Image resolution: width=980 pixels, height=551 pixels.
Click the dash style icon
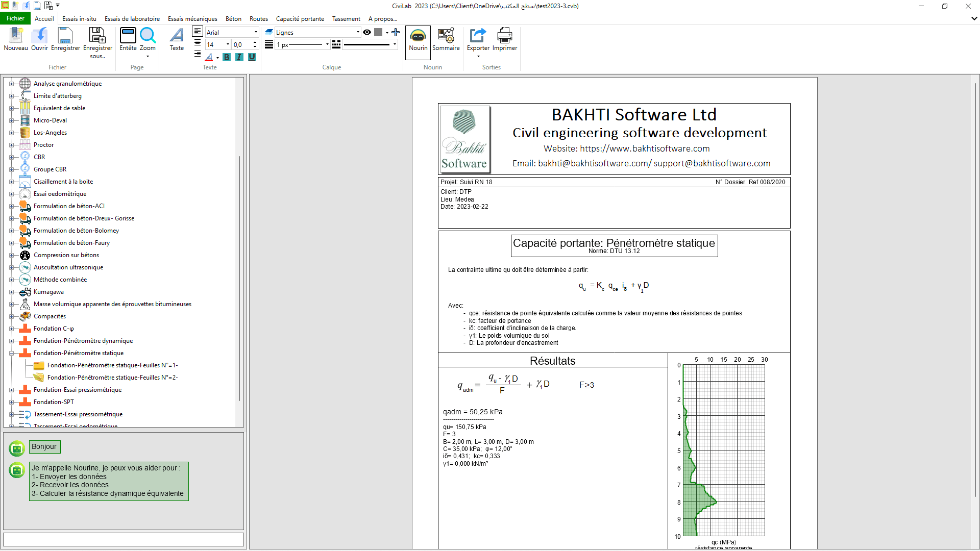[336, 44]
